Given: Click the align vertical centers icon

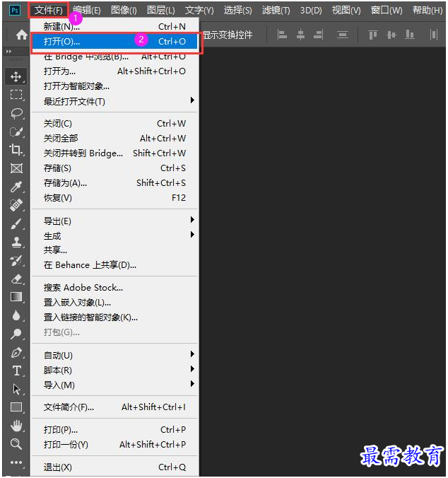Looking at the screenshot, I should [391, 35].
